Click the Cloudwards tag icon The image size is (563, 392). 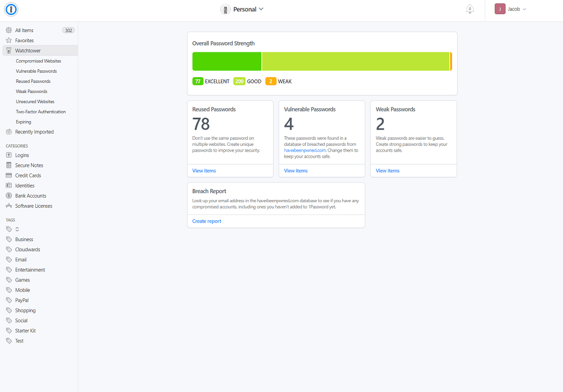pyautogui.click(x=9, y=250)
